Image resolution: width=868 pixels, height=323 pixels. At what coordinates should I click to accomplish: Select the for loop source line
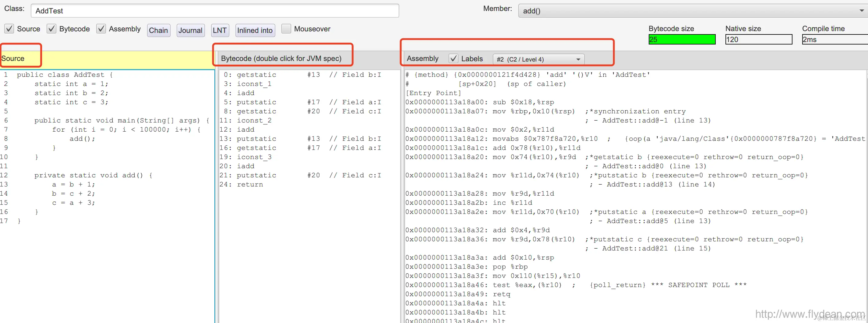(126, 130)
